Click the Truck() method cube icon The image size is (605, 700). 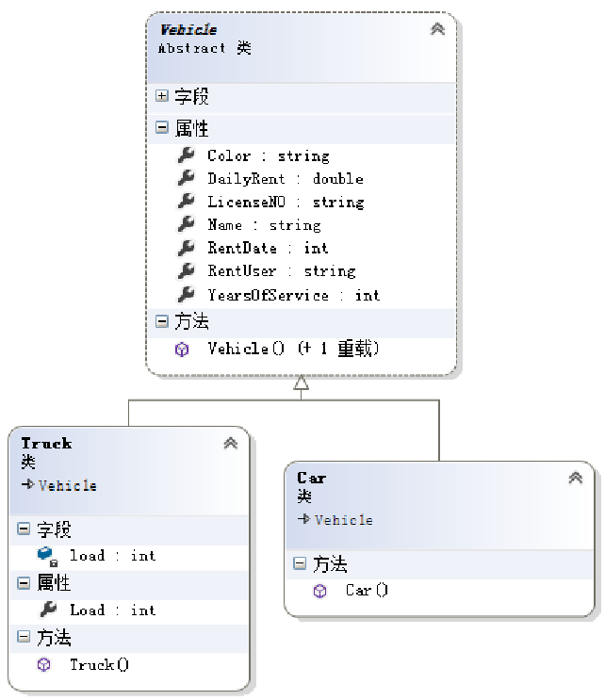(x=44, y=664)
